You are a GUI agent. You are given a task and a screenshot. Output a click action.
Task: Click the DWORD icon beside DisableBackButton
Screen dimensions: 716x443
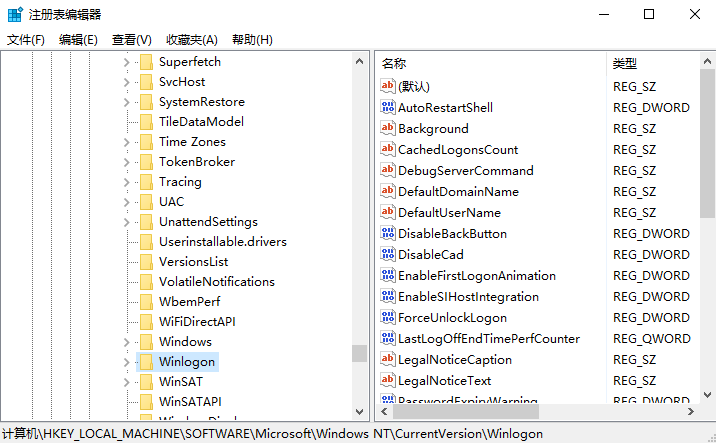388,233
